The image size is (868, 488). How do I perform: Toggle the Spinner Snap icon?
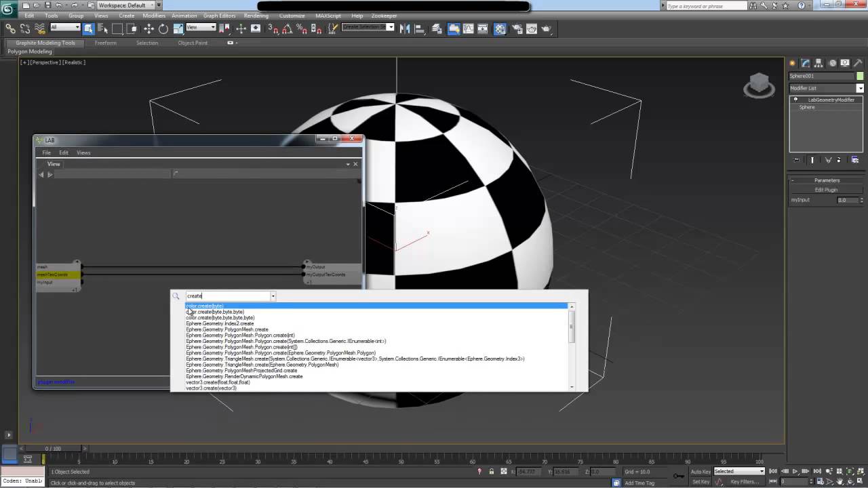316,28
